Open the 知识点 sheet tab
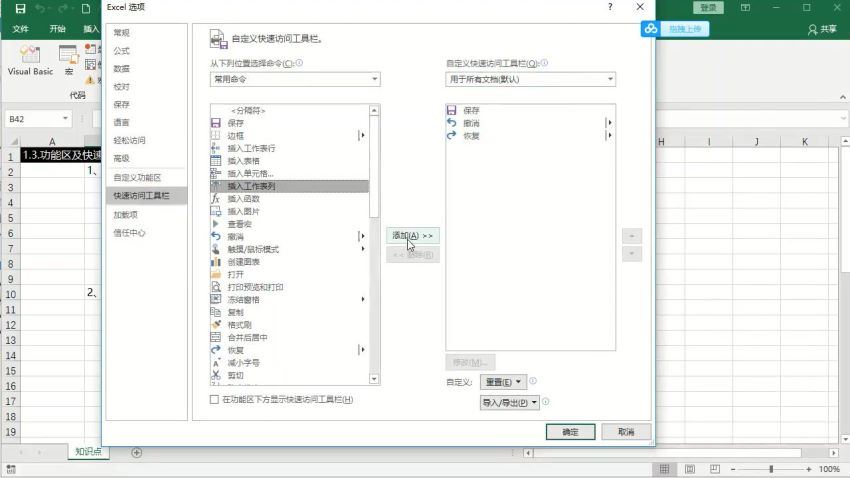This screenshot has height=478, width=850. (88, 451)
